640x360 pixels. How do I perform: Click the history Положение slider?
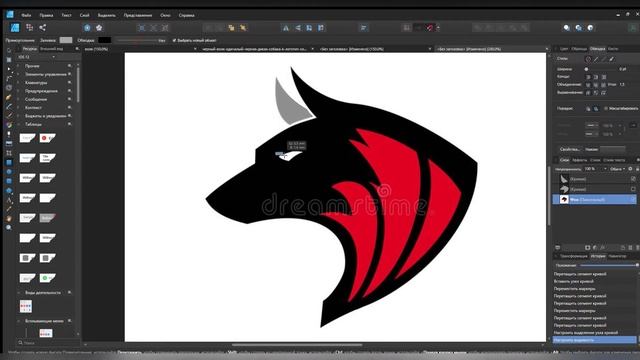(609, 265)
